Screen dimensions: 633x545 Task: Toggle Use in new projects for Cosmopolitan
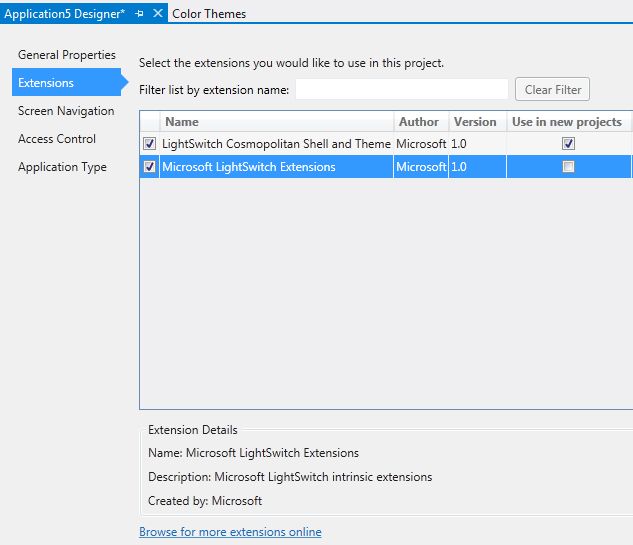click(569, 144)
